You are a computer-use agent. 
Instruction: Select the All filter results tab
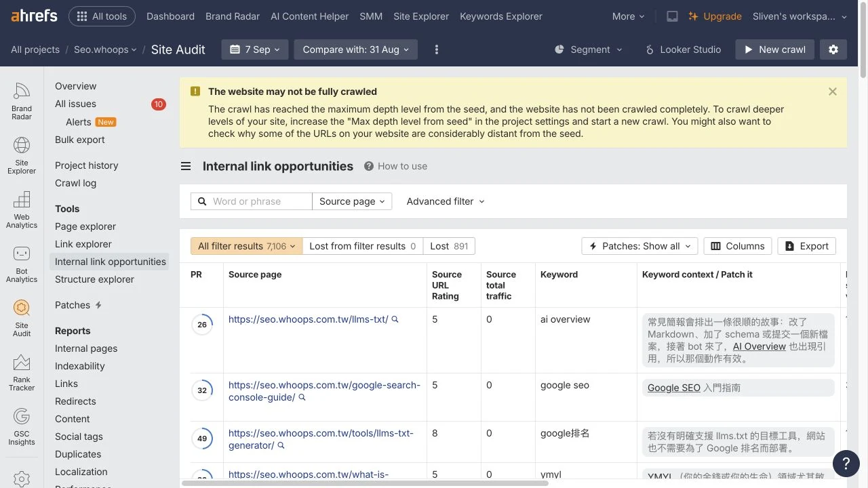click(247, 246)
